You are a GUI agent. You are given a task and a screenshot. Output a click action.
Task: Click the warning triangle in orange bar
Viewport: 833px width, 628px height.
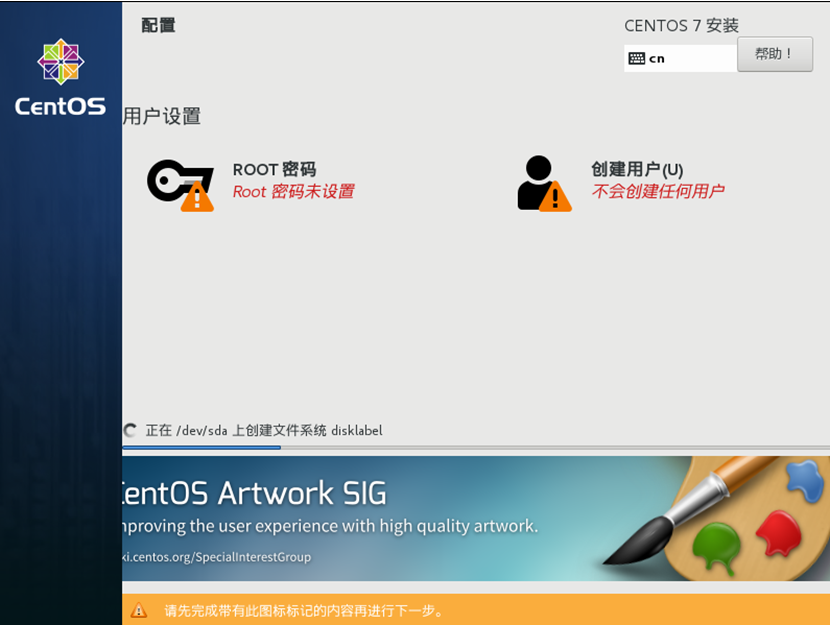(139, 610)
